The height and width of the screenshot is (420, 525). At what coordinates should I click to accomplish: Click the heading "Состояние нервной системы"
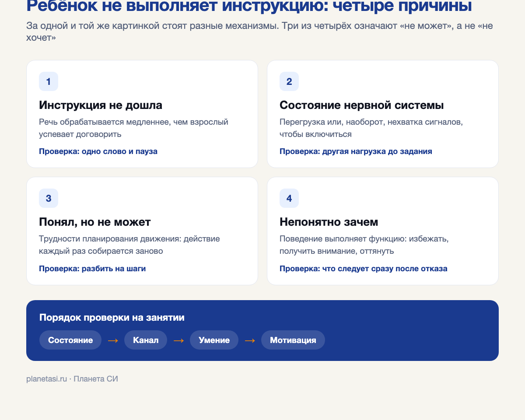362,105
